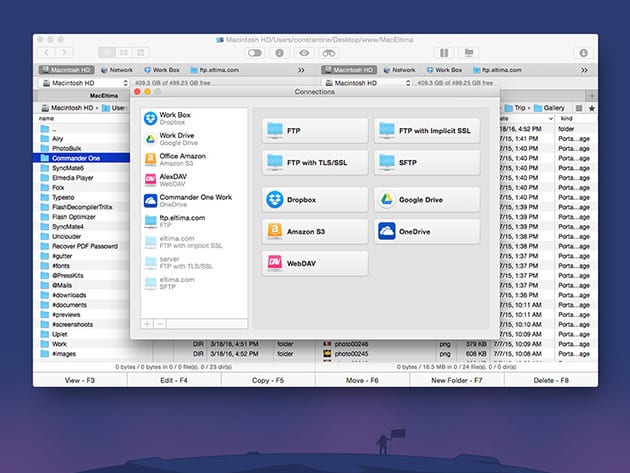Select ftp.eltima.com FTP connection

194,221
